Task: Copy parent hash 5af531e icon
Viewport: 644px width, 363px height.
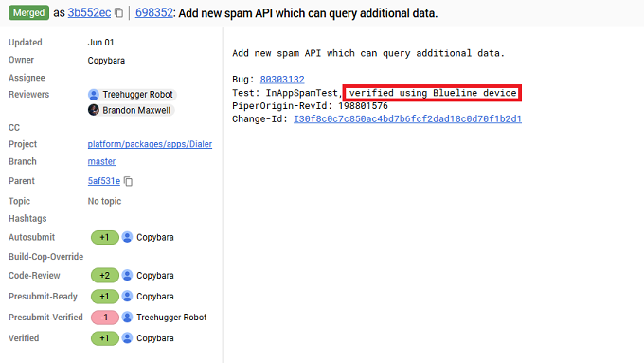Action: tap(129, 181)
